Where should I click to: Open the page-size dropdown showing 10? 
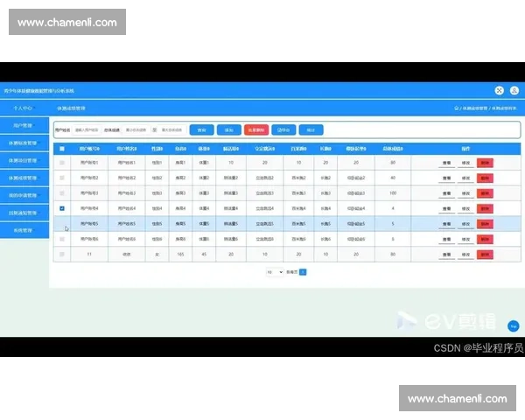pyautogui.click(x=275, y=272)
